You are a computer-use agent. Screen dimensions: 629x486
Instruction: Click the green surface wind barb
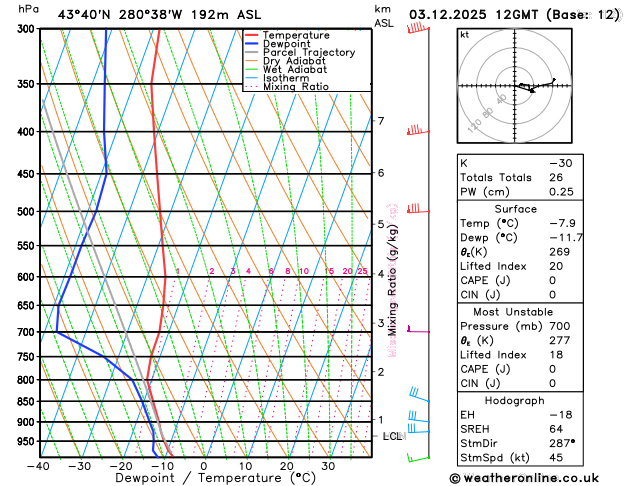[x=418, y=458]
